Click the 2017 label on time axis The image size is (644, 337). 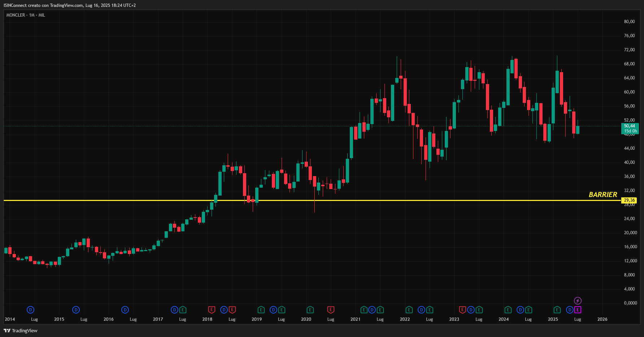pos(158,319)
